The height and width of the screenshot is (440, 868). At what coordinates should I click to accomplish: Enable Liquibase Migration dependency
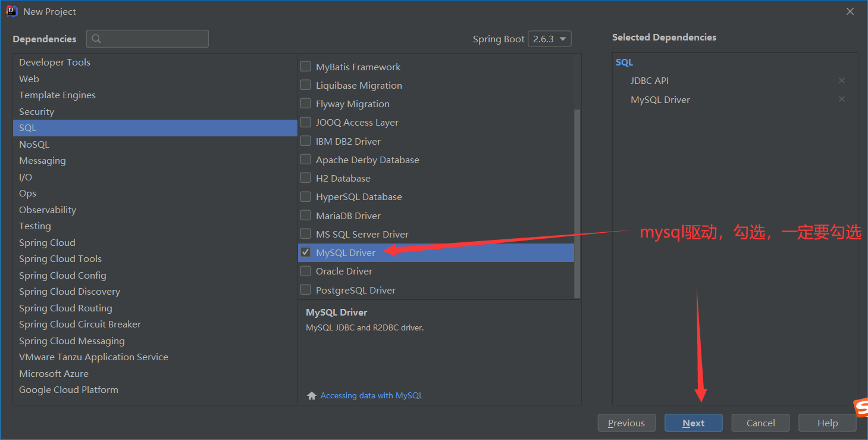(306, 85)
